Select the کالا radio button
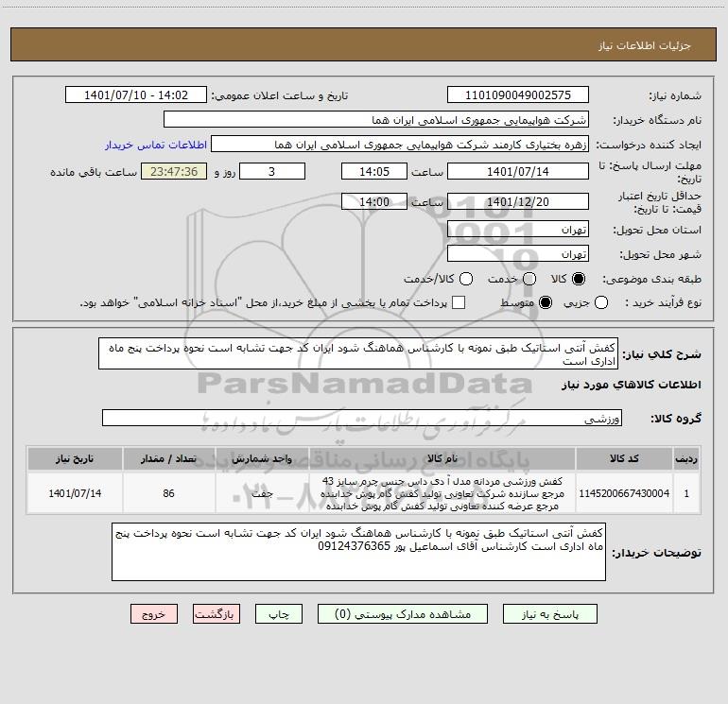728x704 pixels. [579, 279]
